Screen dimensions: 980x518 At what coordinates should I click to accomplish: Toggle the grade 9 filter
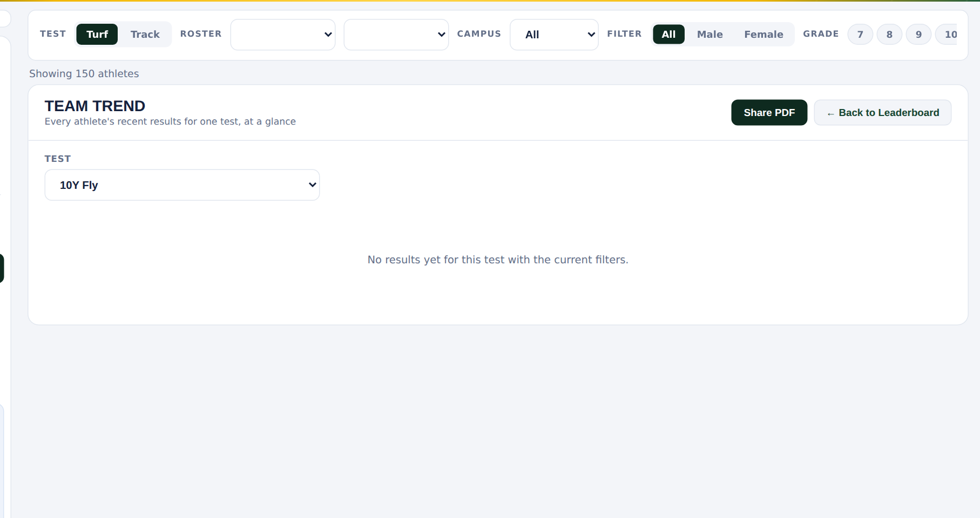coord(918,35)
